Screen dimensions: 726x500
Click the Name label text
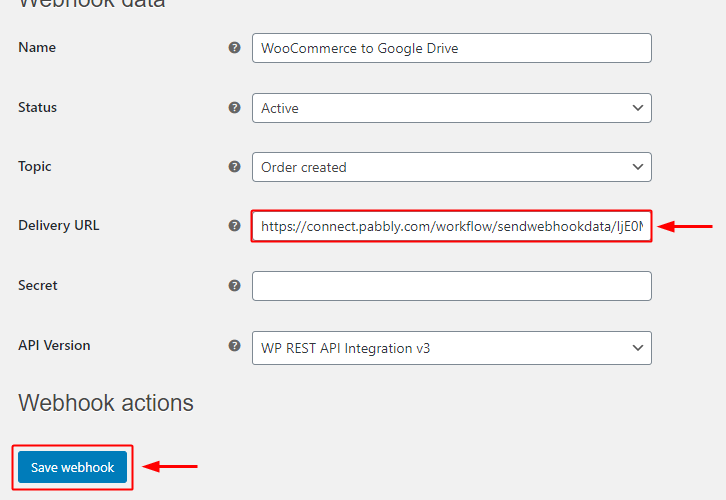click(37, 47)
